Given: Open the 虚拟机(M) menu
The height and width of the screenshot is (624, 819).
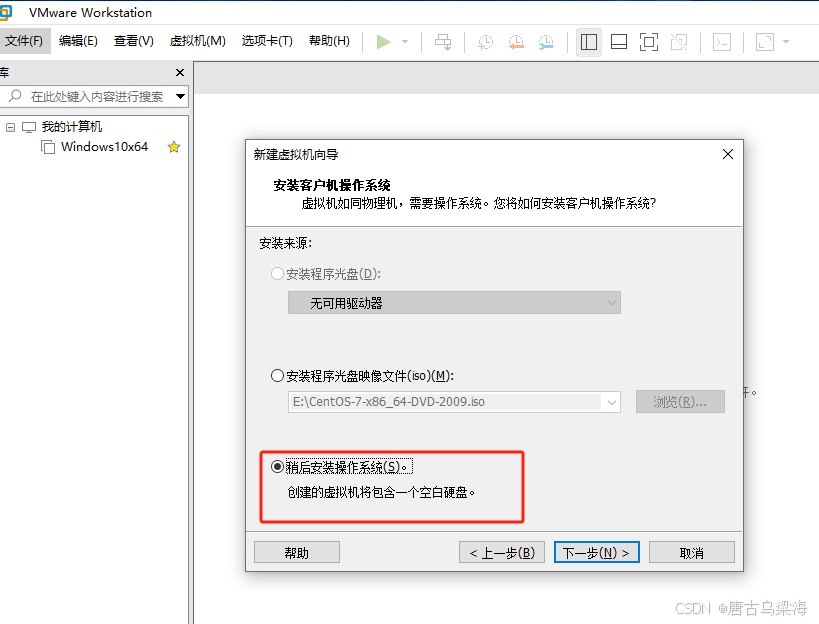Looking at the screenshot, I should (x=197, y=41).
